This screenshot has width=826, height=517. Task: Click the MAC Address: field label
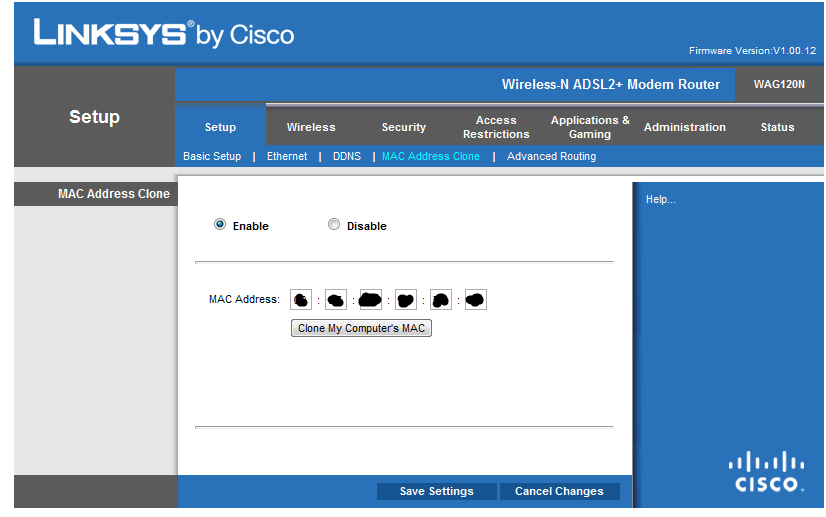coord(244,299)
